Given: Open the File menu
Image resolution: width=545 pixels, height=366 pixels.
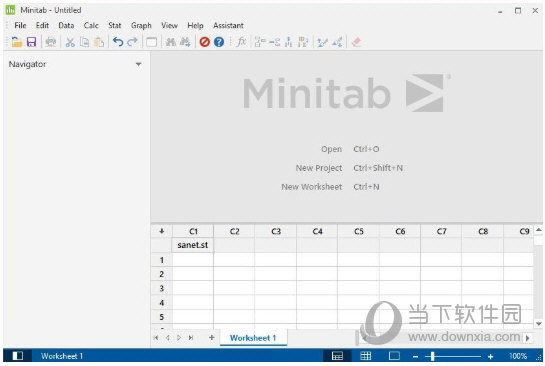Looking at the screenshot, I should (20, 25).
